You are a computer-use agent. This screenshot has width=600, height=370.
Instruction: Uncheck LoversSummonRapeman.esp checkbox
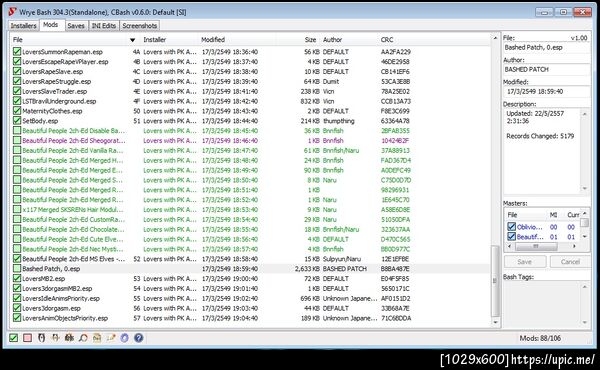(17, 51)
